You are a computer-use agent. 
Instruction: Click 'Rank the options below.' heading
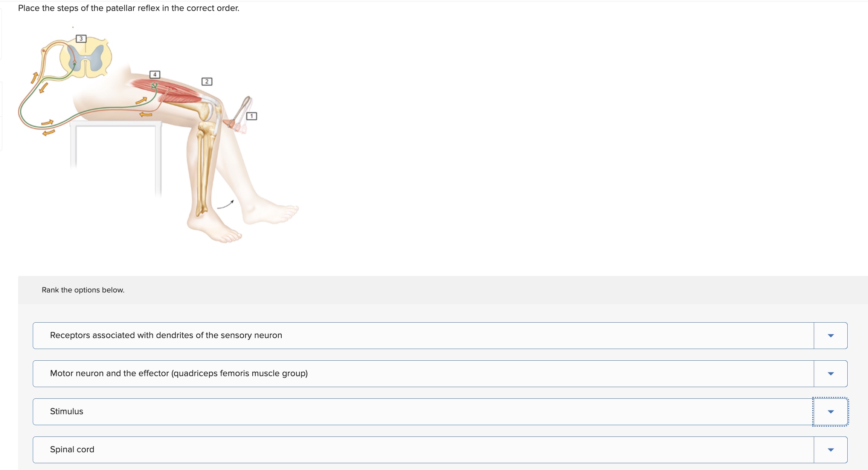coord(83,290)
